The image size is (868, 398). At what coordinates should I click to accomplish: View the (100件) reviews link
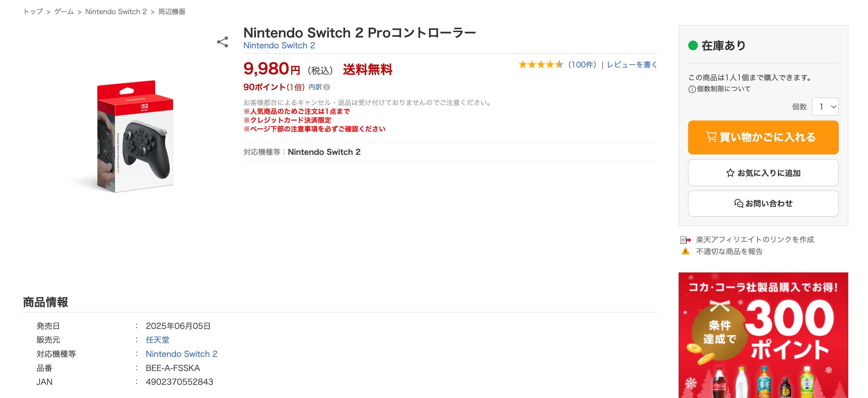(582, 65)
